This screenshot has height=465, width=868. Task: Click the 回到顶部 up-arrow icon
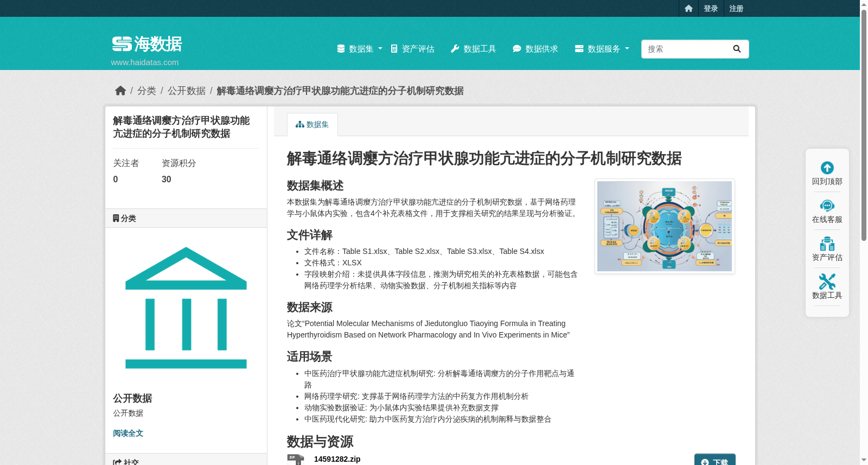[827, 168]
